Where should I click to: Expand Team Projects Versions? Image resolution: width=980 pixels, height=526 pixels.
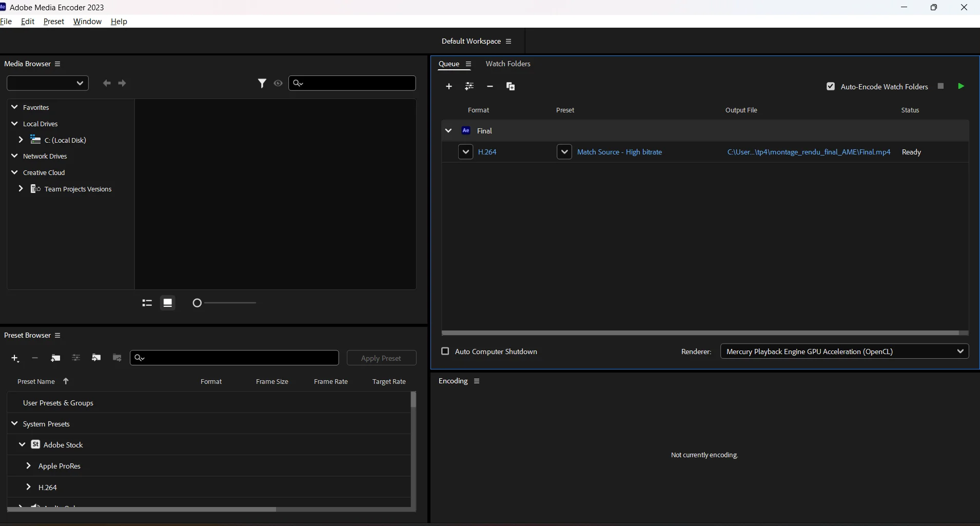tap(21, 188)
